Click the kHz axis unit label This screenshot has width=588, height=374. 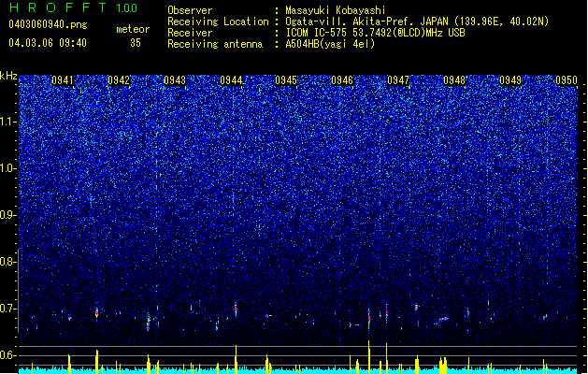tap(8, 76)
